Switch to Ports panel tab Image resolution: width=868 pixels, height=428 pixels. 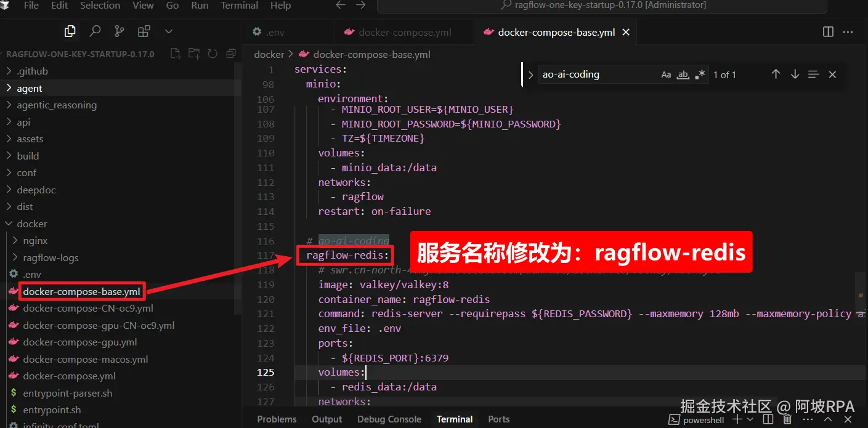click(x=498, y=419)
